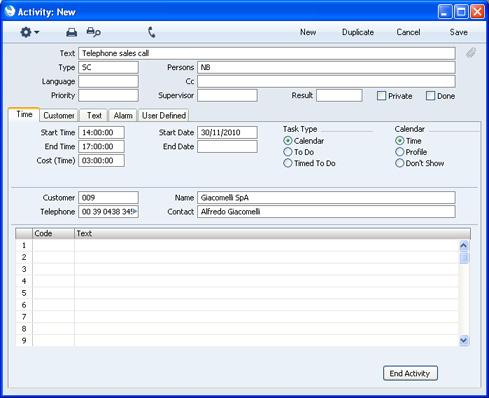
Task: Click the scroll up arrow of grid
Action: [x=464, y=246]
